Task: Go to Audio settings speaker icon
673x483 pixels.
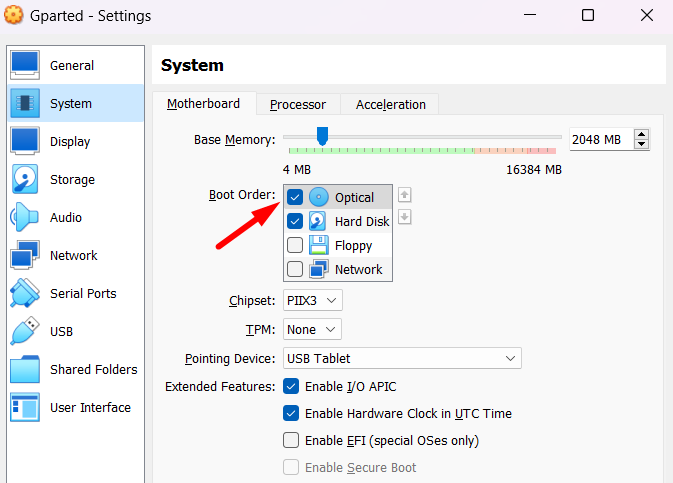Action: point(25,217)
